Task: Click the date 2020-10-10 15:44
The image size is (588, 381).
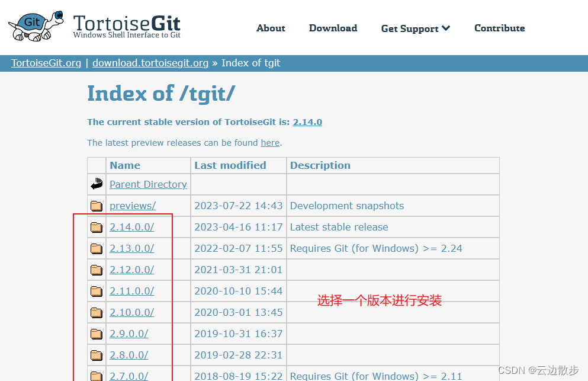Action: (239, 292)
